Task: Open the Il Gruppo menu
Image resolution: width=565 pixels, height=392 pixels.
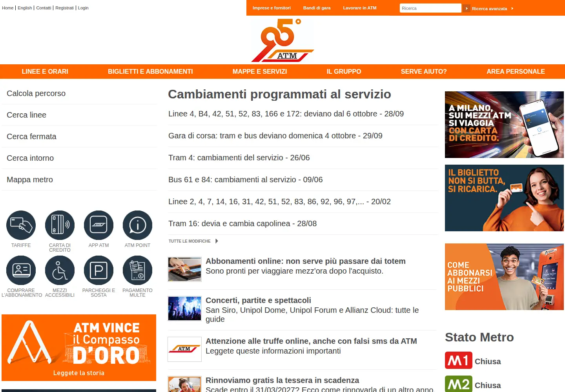Action: (x=344, y=71)
